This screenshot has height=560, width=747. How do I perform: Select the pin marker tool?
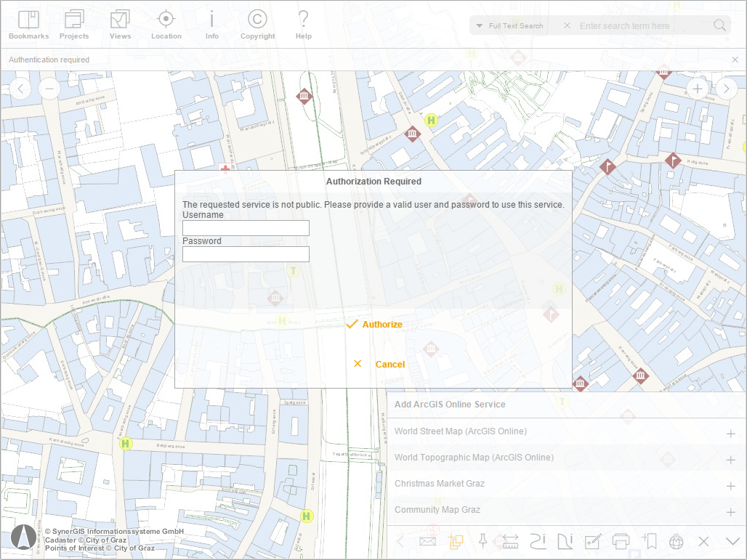484,541
